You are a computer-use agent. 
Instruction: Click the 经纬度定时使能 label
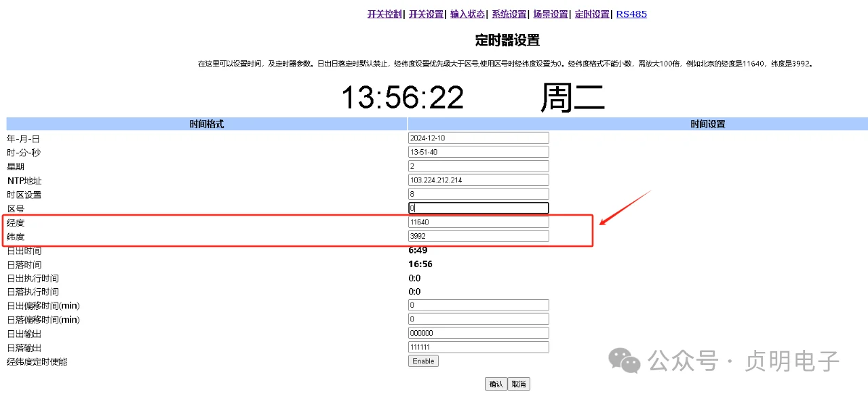pyautogui.click(x=37, y=361)
